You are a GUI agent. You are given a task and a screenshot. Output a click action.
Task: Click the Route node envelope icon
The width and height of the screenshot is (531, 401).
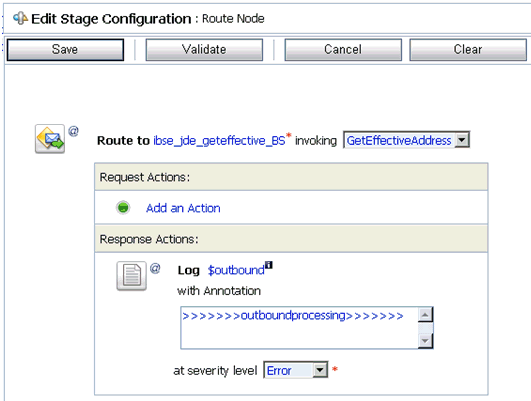(50, 139)
